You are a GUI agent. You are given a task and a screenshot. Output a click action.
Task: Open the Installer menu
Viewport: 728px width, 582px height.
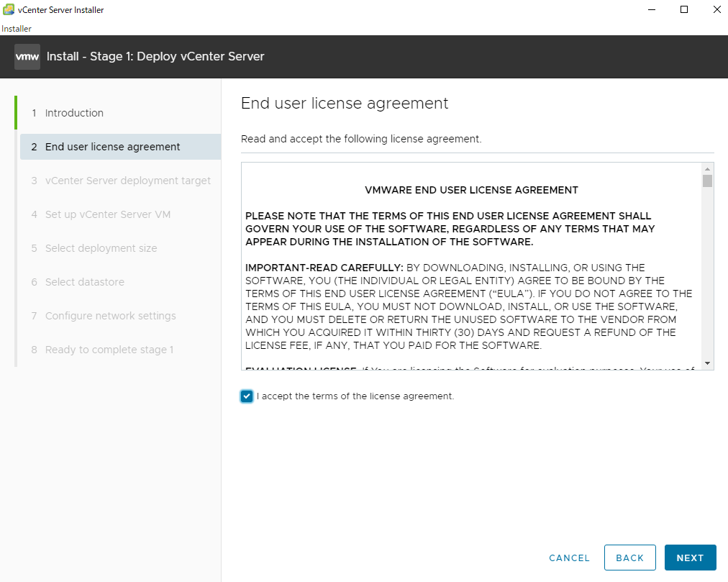(x=17, y=29)
